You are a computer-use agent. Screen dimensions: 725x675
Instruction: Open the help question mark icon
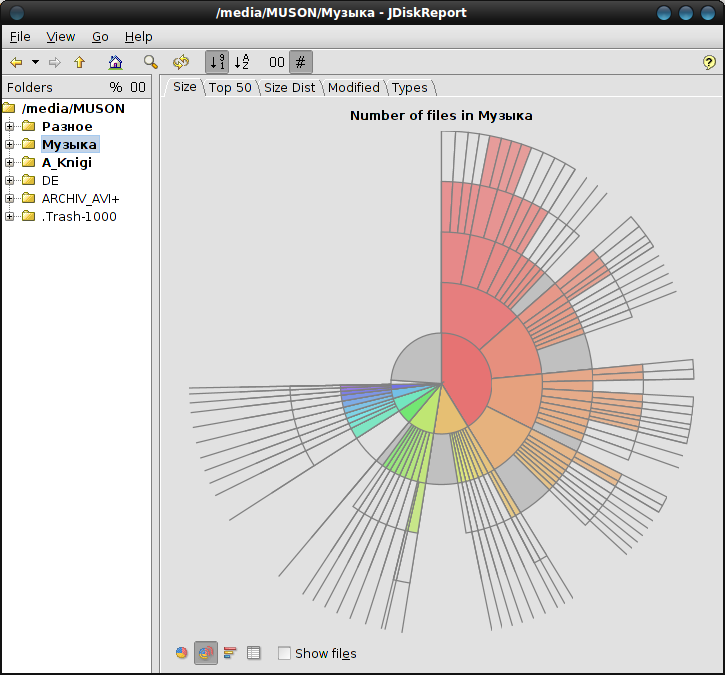pos(709,62)
